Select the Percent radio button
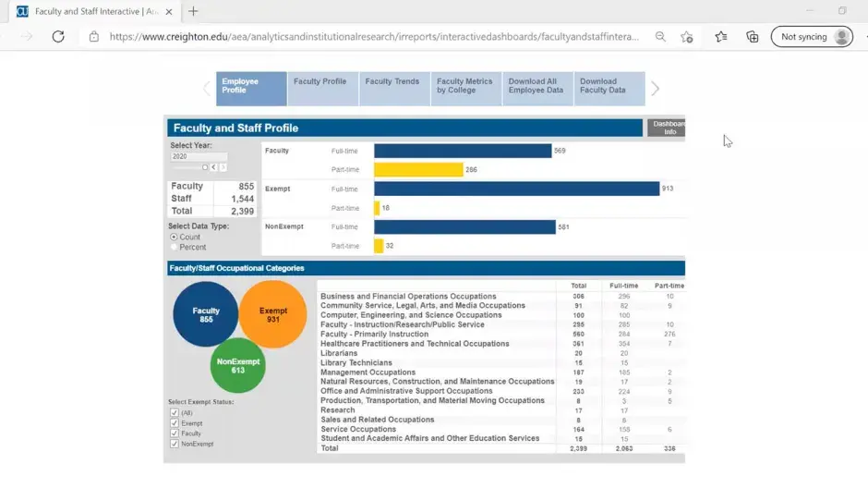Viewport: 868px width, 488px height. [x=174, y=248]
